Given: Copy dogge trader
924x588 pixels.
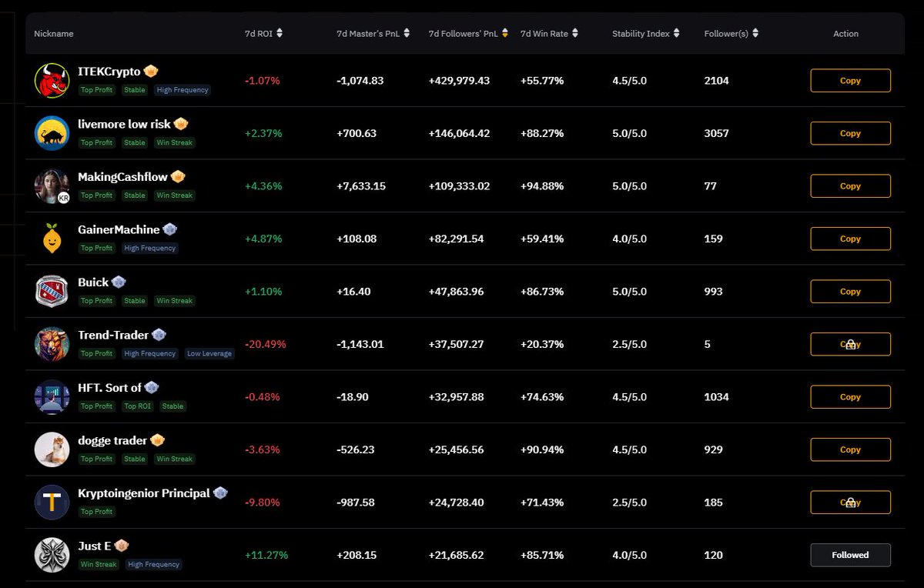Looking at the screenshot, I should tap(850, 449).
